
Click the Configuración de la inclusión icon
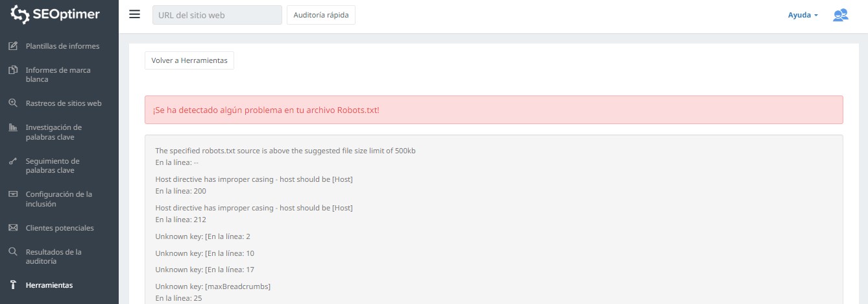(x=12, y=194)
